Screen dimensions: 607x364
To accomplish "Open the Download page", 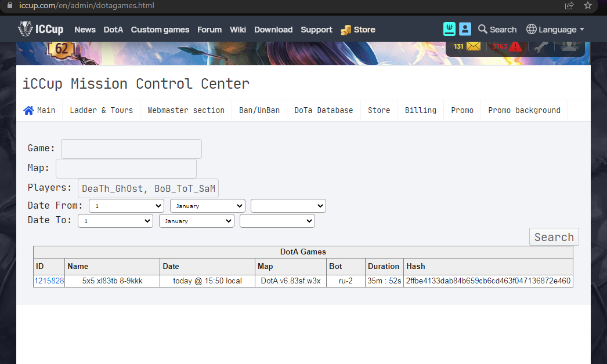I will [273, 30].
